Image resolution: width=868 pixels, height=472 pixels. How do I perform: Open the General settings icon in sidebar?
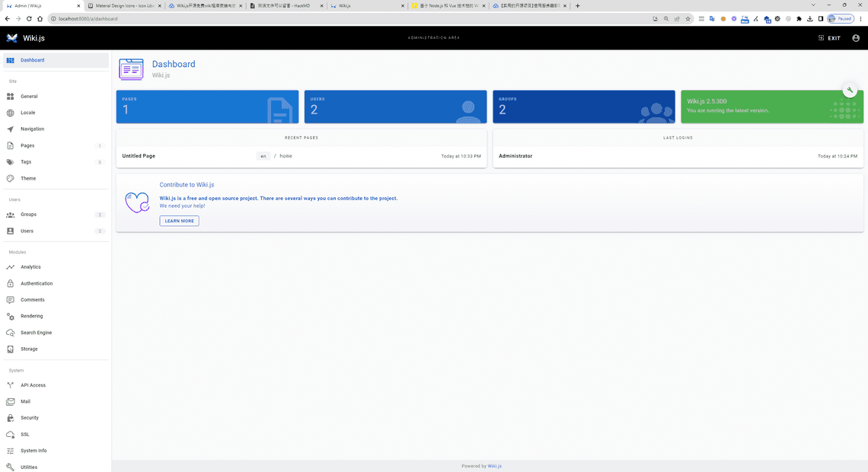11,97
